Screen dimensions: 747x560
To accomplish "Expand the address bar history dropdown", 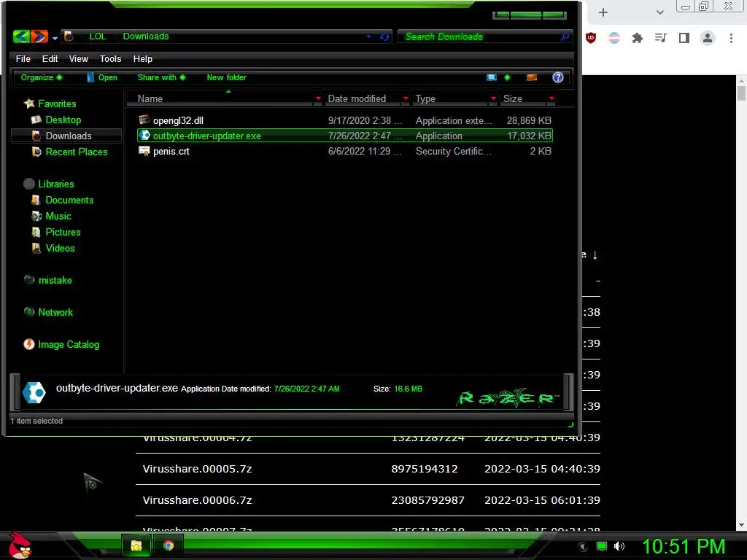I will pyautogui.click(x=368, y=36).
